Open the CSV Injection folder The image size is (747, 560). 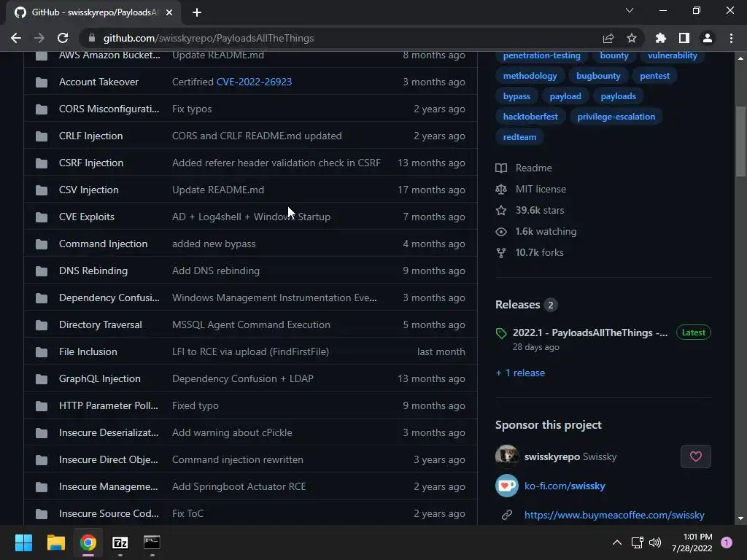88,190
